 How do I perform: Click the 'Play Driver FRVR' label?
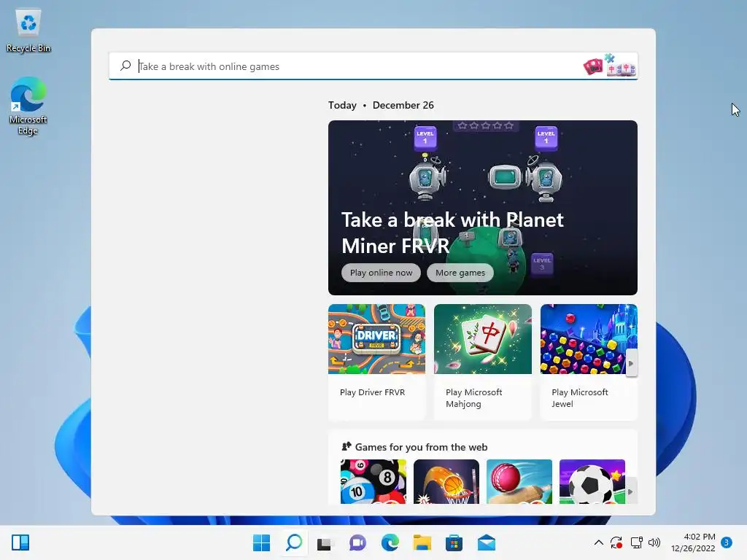click(373, 392)
